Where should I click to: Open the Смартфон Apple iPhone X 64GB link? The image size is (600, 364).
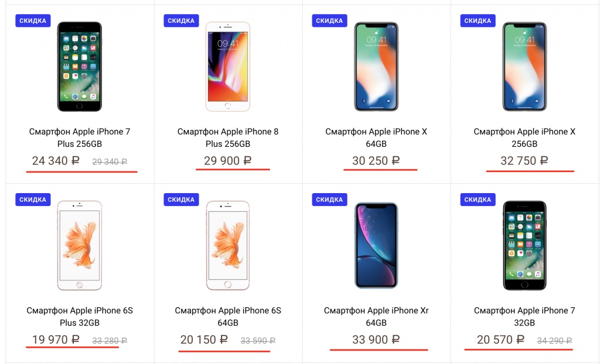pos(376,138)
